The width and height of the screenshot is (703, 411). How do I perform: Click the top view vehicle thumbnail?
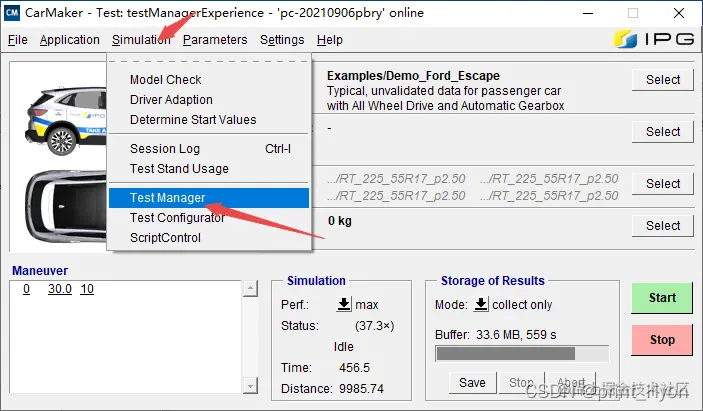tap(65, 206)
